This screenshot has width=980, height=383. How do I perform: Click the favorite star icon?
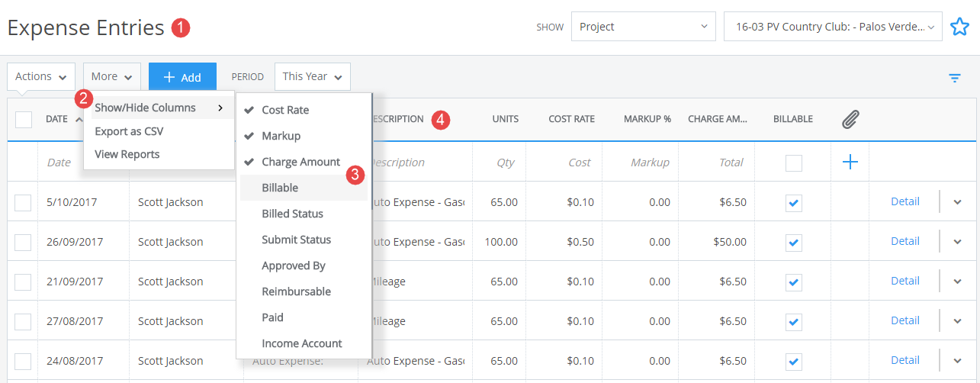pyautogui.click(x=959, y=27)
